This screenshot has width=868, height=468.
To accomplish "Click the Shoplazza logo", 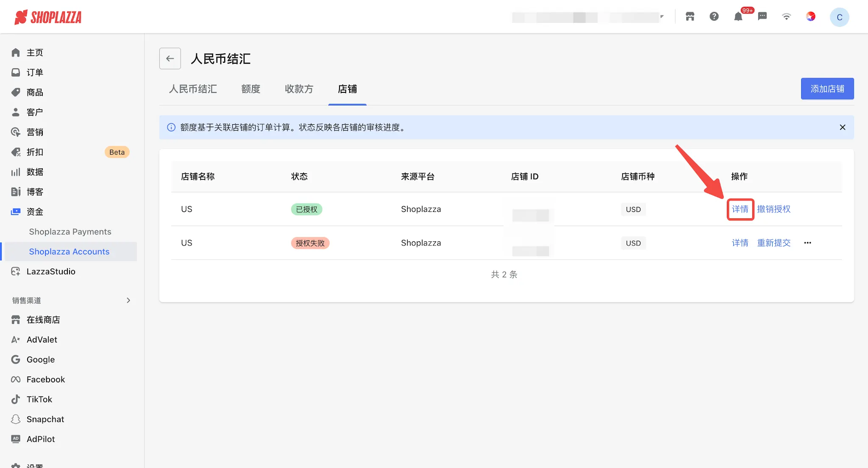I will pos(48,17).
